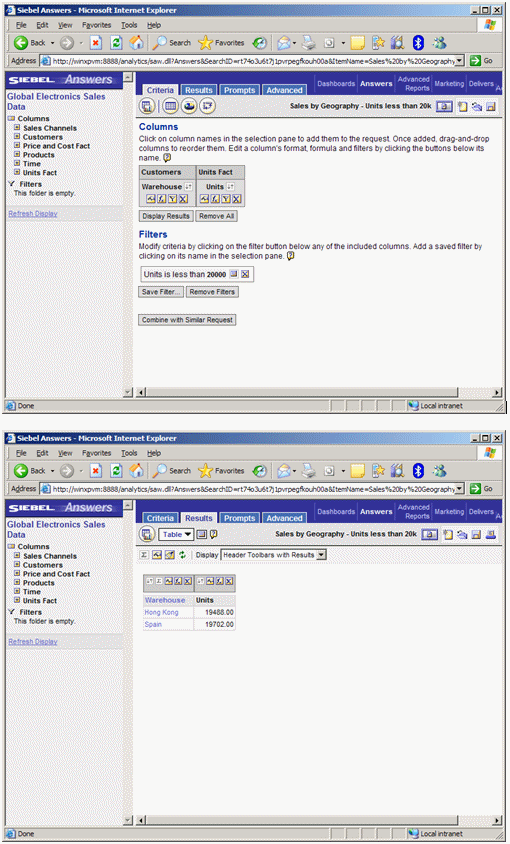Expand Sales Channels in Criteria-view window tree
The height and width of the screenshot is (844, 510).
pyautogui.click(x=17, y=128)
